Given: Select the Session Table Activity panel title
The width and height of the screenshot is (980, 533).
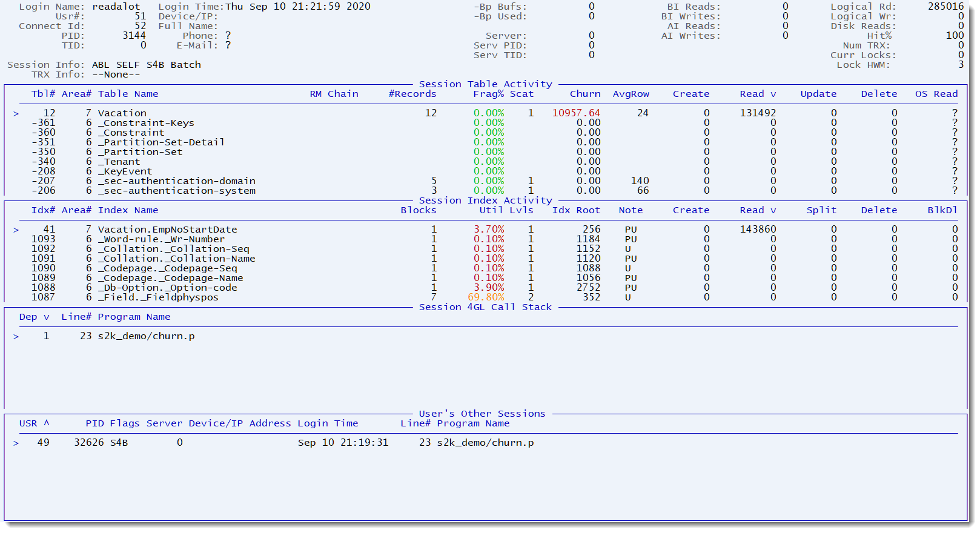Looking at the screenshot, I should point(485,84).
